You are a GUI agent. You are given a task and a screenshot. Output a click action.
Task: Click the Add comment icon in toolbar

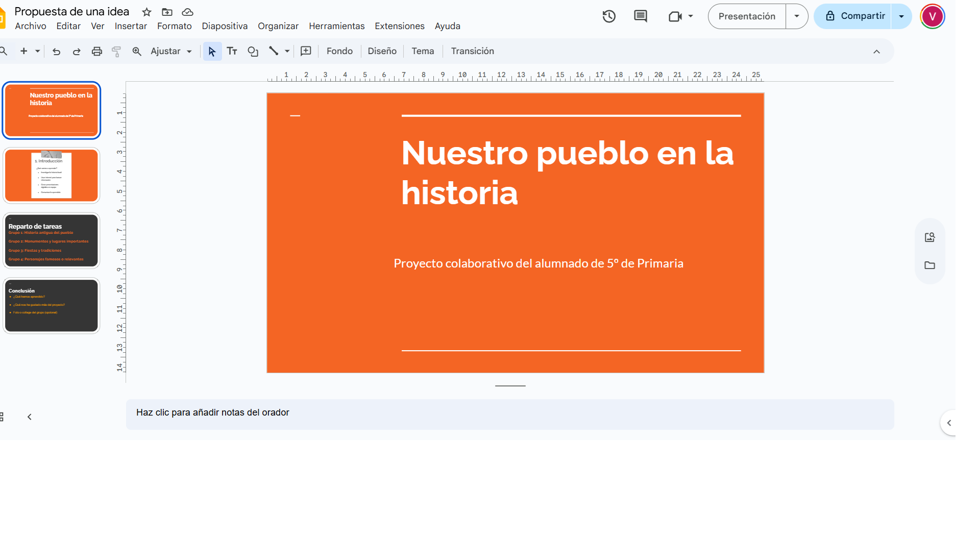pyautogui.click(x=306, y=51)
